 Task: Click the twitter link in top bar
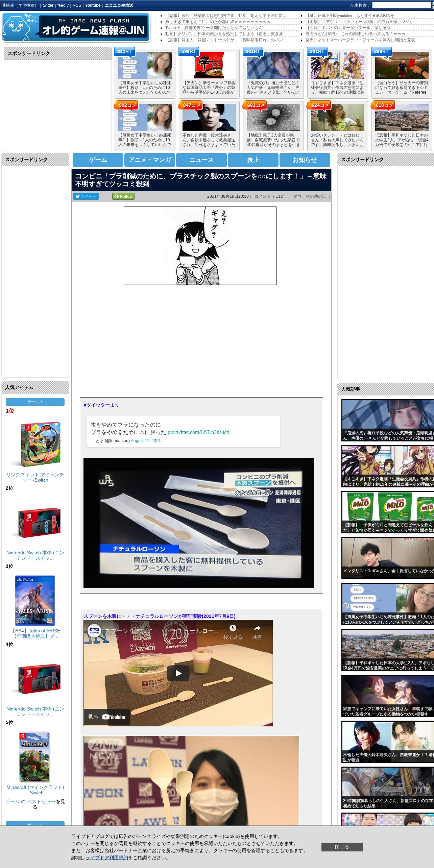tap(48, 5)
